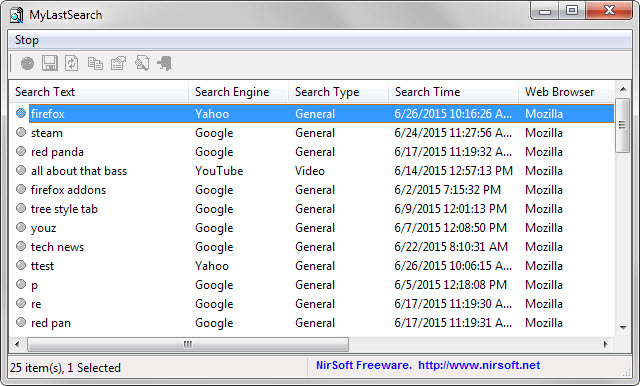Select the 'ttest' search text
Viewport: 640px width, 386px height.
(42, 266)
